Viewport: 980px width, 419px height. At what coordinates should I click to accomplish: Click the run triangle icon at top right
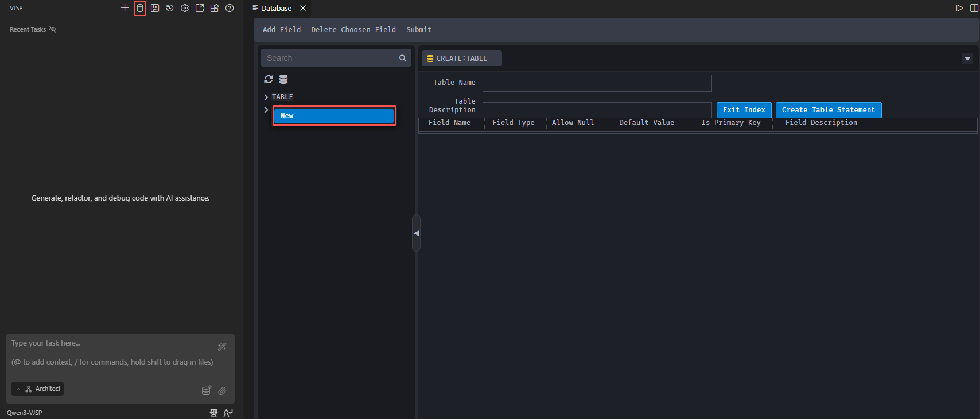(959, 8)
